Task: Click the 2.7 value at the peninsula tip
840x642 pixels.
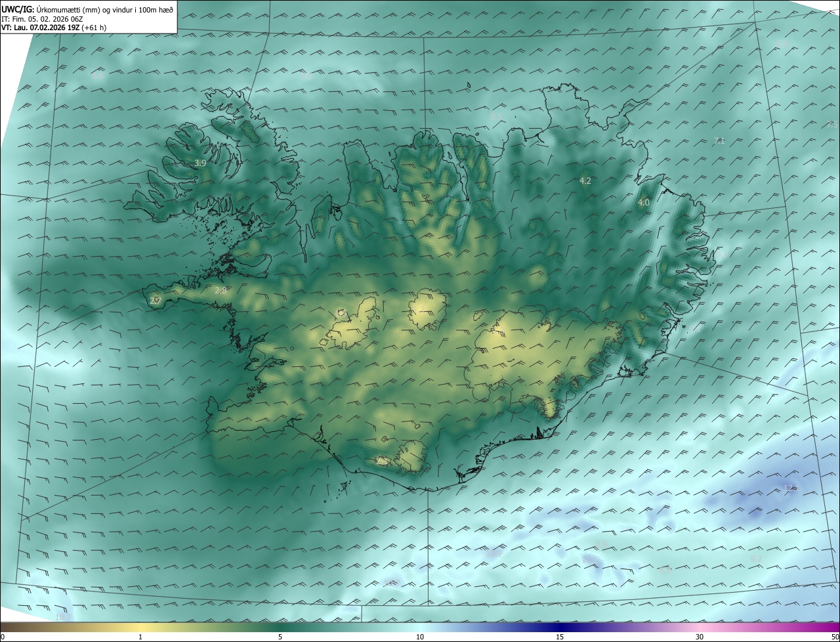Action: (x=155, y=301)
